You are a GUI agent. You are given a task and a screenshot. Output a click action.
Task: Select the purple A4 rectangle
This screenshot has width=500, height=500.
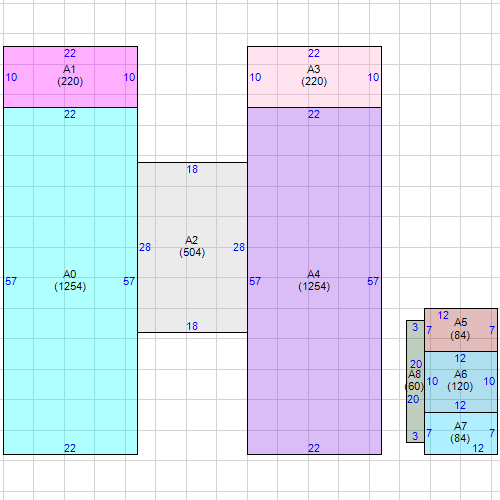click(x=314, y=281)
